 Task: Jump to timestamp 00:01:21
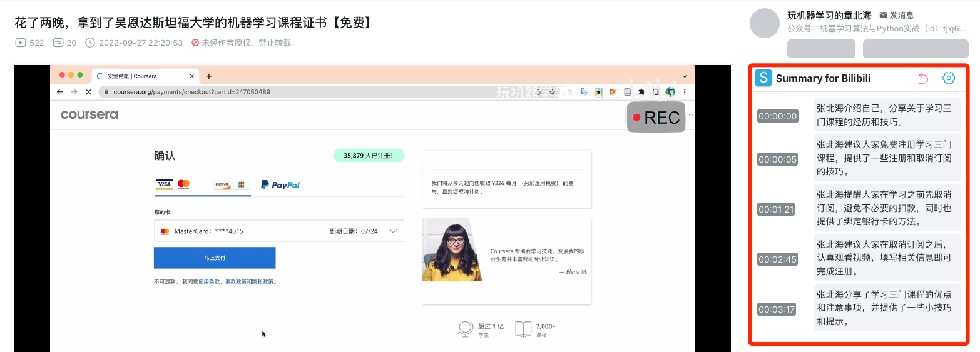pyautogui.click(x=777, y=209)
